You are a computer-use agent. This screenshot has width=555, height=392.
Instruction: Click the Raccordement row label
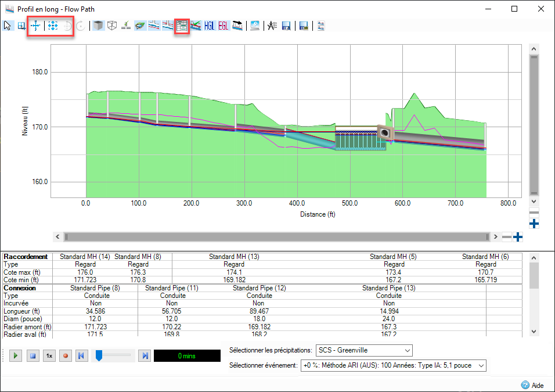point(26,257)
